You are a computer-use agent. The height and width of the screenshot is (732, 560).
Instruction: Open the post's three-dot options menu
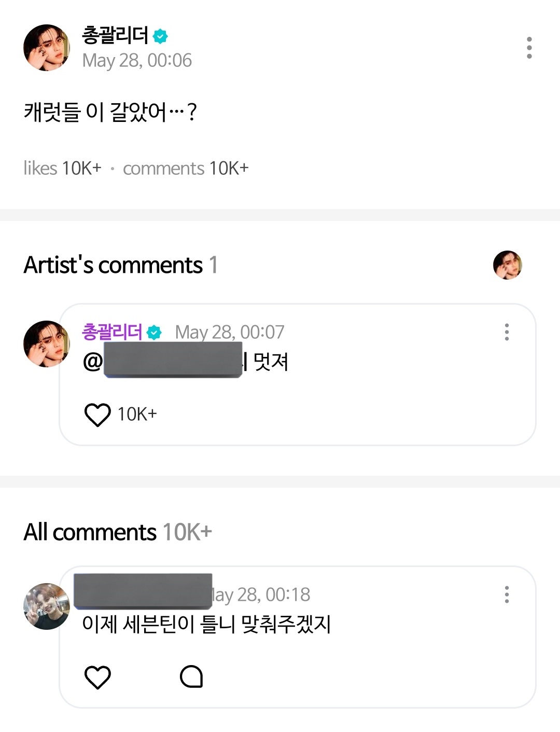coord(529,48)
